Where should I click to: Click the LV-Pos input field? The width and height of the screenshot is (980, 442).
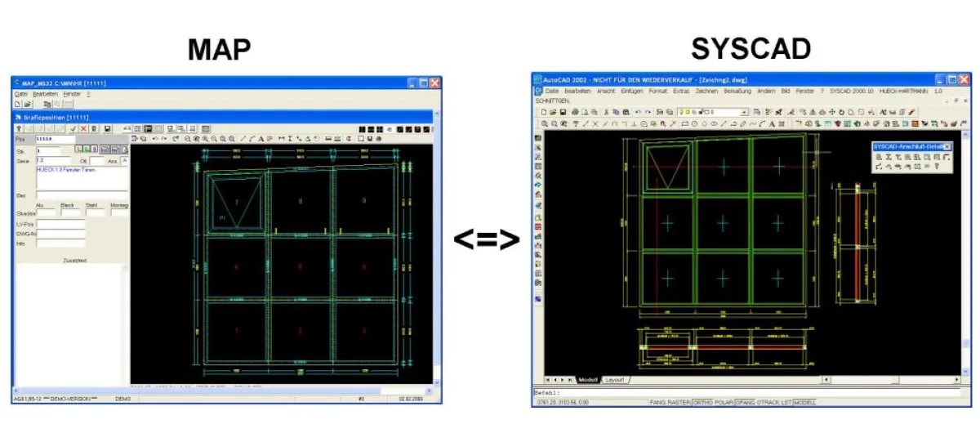coord(61,225)
